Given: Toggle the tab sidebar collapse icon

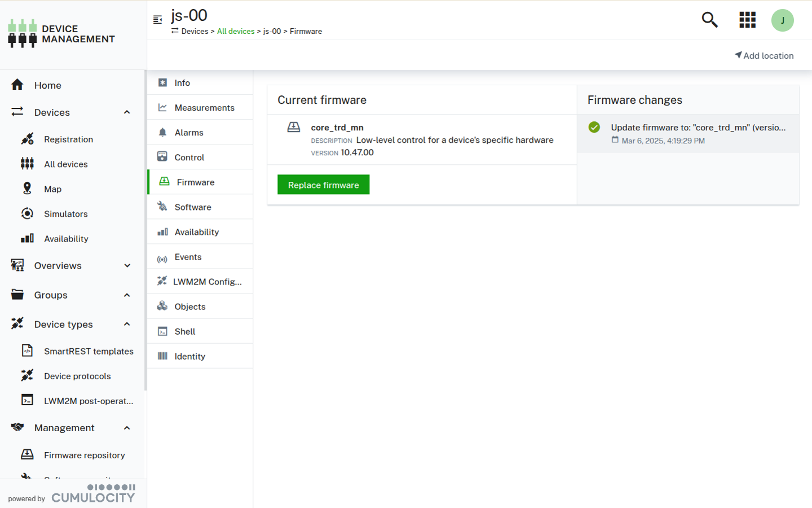Looking at the screenshot, I should point(158,20).
